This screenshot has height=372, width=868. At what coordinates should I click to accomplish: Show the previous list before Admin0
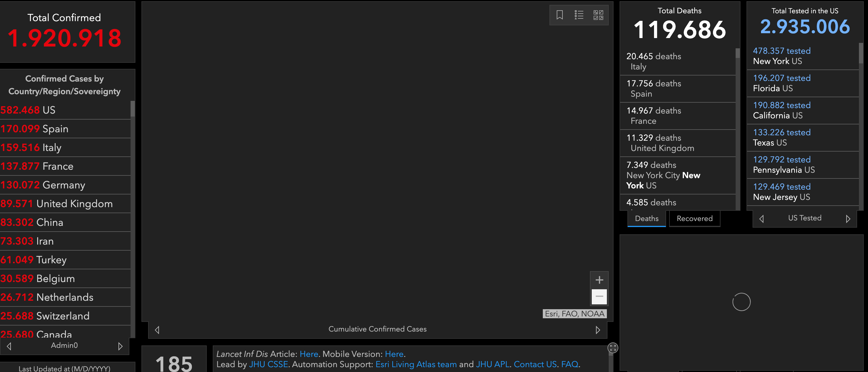(x=9, y=346)
